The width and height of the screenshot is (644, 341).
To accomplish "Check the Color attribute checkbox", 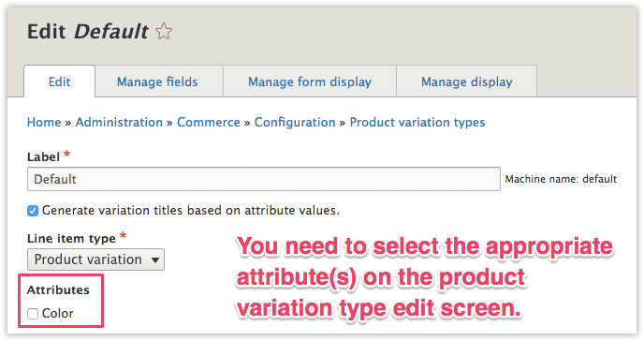I will [33, 314].
